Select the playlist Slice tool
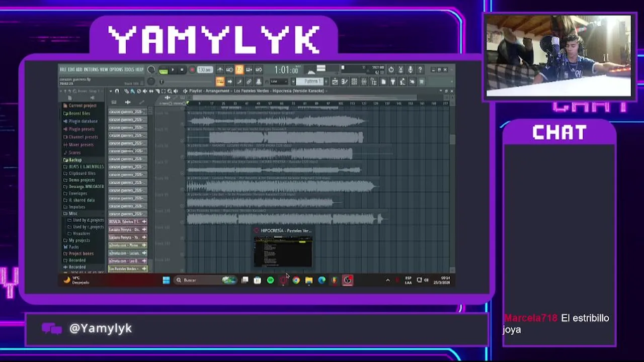The image size is (644, 362). click(x=157, y=91)
